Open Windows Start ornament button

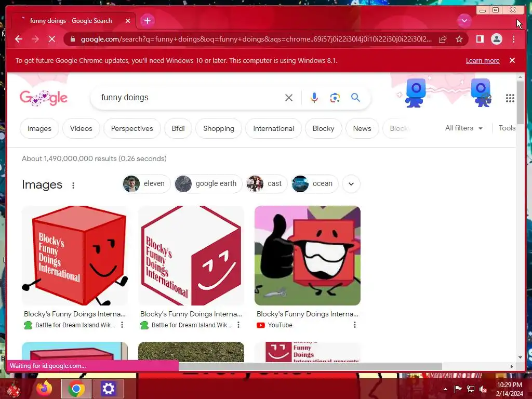14,389
